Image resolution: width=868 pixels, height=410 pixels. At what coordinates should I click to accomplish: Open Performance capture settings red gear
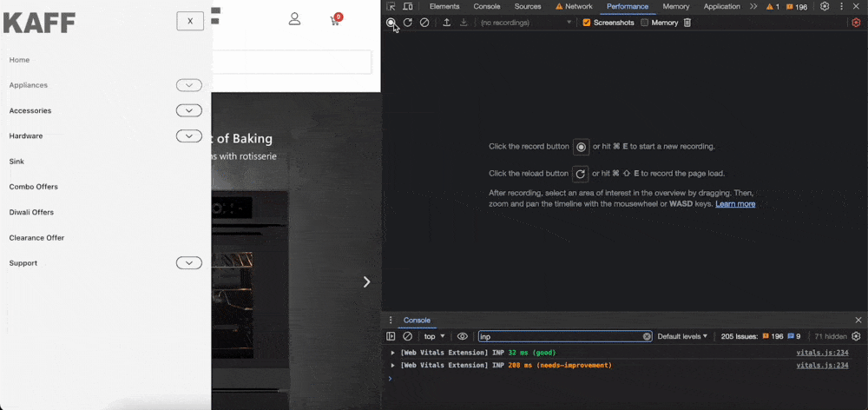click(x=856, y=23)
